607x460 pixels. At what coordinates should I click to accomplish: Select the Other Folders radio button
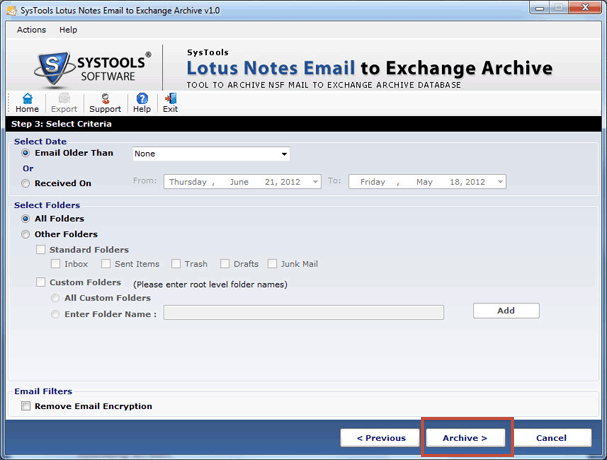(26, 234)
